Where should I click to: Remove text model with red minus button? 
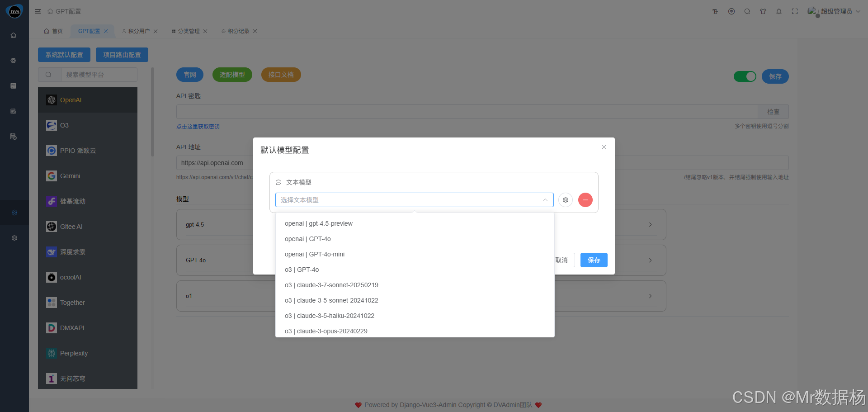[585, 200]
